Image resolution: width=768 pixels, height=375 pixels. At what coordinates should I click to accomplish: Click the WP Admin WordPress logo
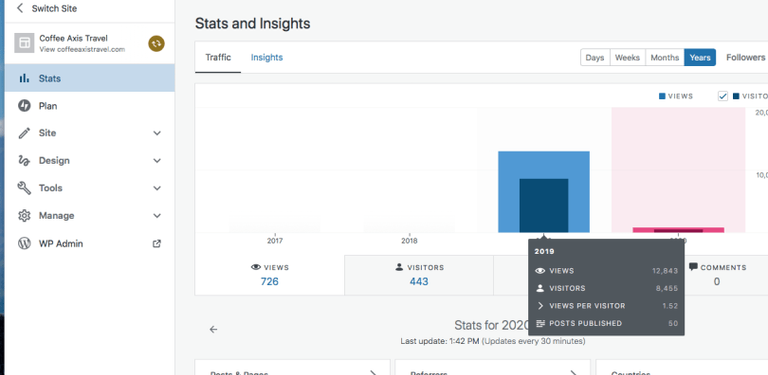point(24,243)
